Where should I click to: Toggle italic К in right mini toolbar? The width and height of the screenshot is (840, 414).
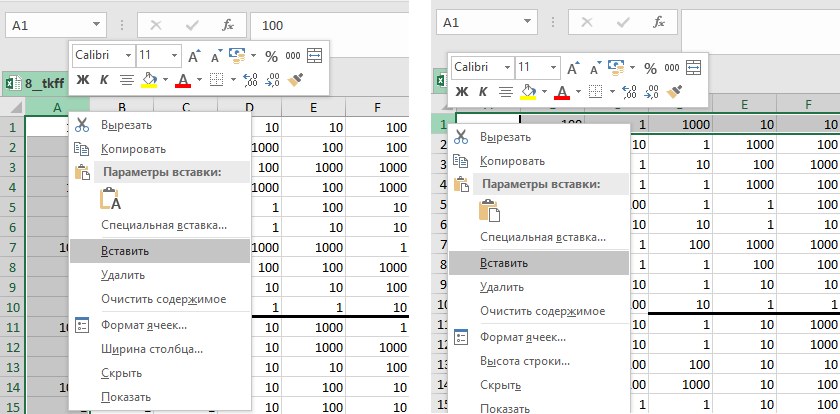pos(483,92)
